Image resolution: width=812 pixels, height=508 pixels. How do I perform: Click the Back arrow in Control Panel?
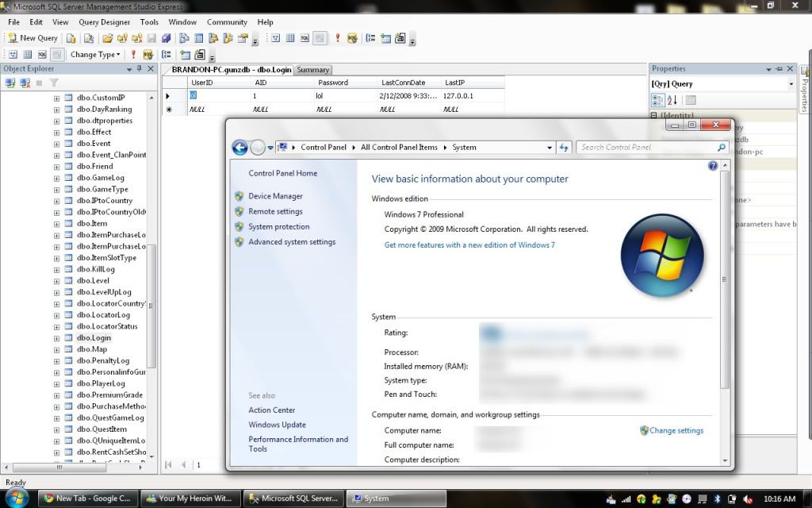click(x=239, y=147)
